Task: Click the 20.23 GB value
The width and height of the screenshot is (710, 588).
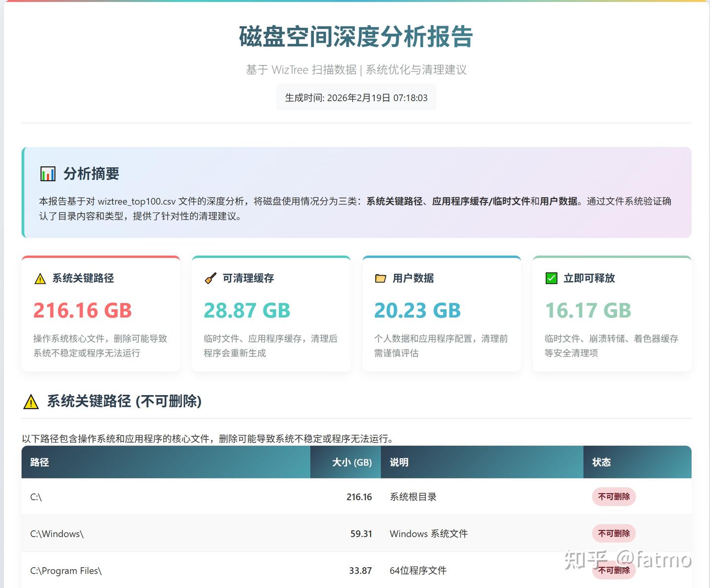Action: 418,310
